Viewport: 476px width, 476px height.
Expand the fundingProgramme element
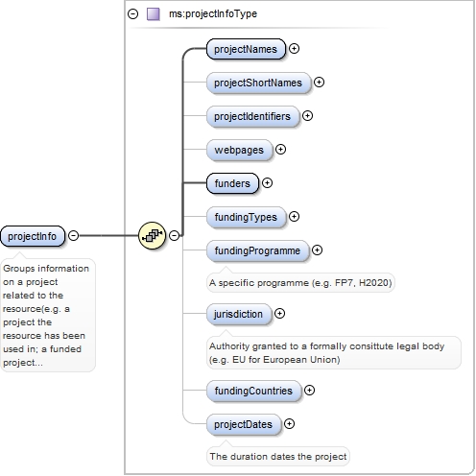(x=317, y=250)
